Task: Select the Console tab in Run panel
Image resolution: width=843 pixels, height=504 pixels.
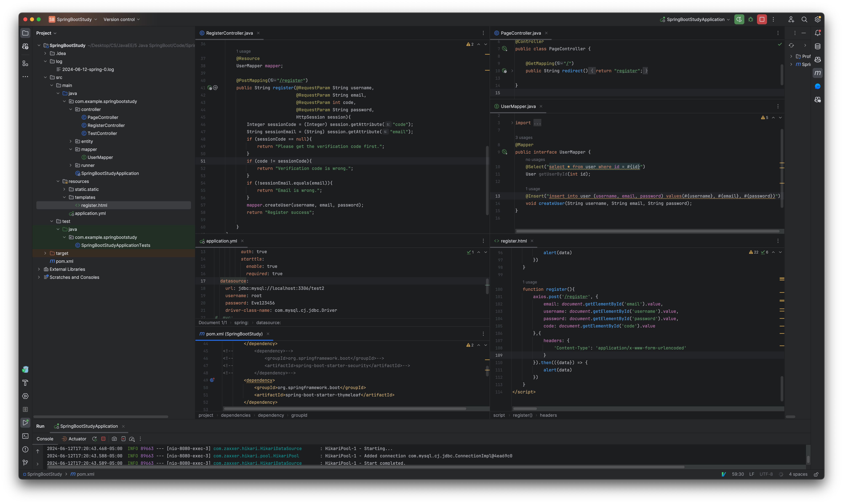Action: (x=45, y=439)
